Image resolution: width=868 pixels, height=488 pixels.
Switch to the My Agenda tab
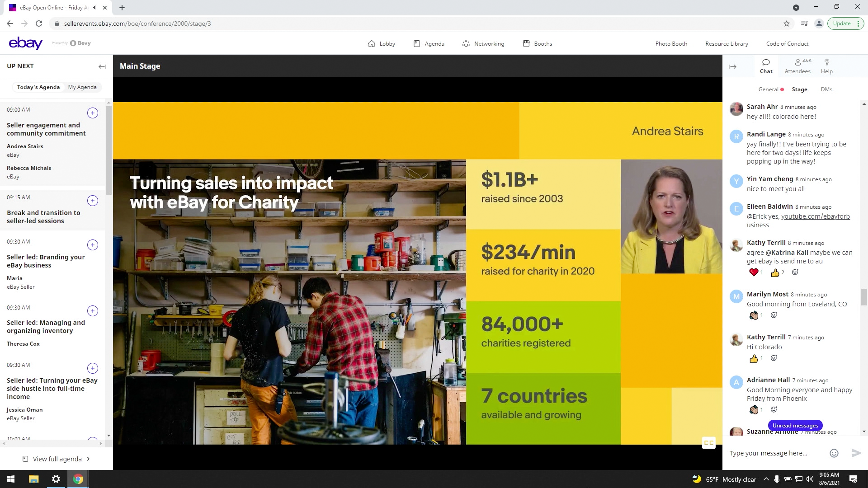(x=82, y=87)
